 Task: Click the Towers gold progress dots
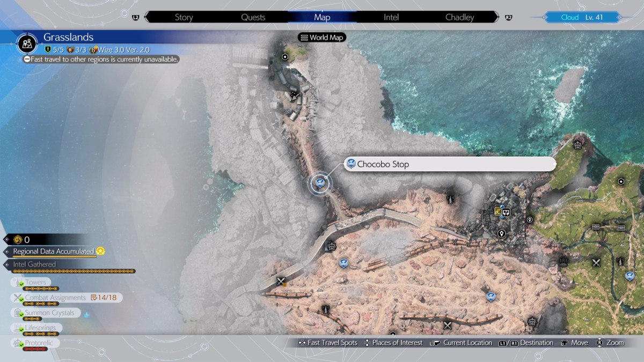(42, 289)
